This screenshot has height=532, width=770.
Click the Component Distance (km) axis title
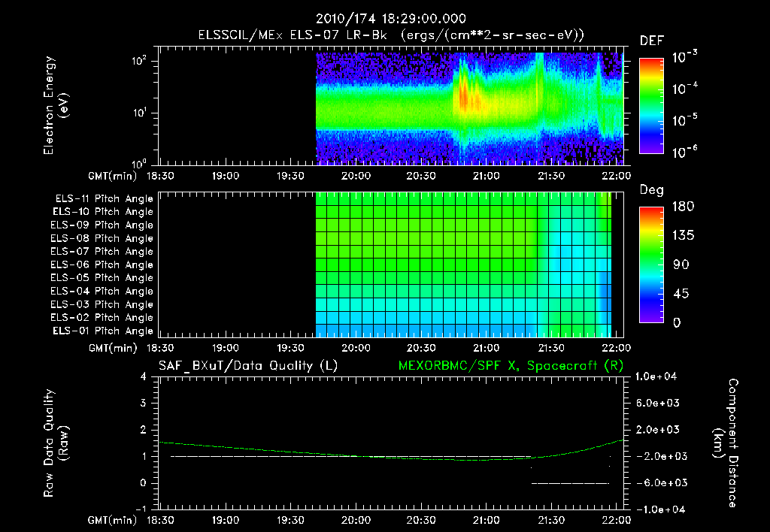pos(726,443)
